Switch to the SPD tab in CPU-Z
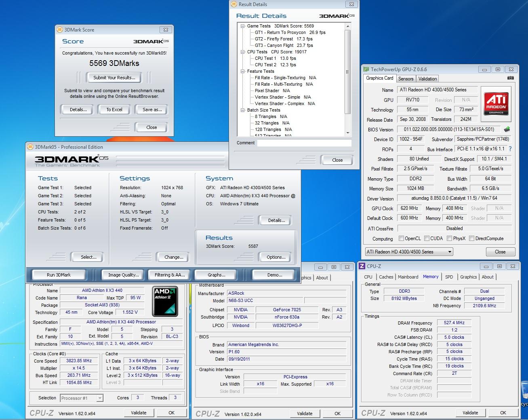The image size is (528, 420). (449, 277)
